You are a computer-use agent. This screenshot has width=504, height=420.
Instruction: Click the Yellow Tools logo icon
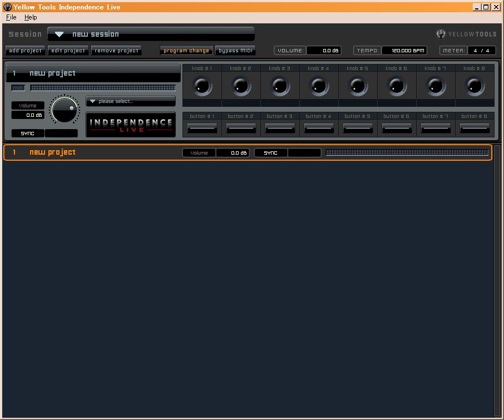[441, 34]
